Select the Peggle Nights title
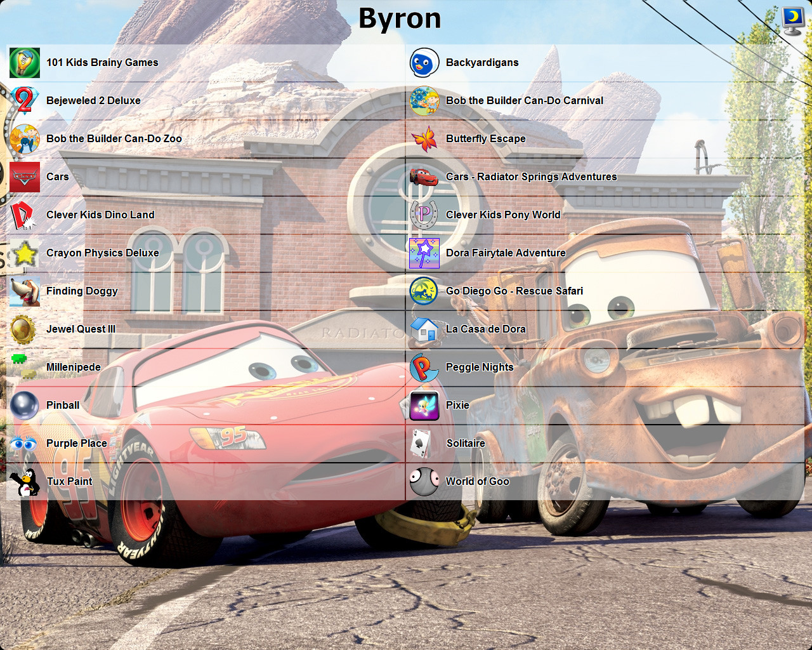812x650 pixels. (x=480, y=367)
